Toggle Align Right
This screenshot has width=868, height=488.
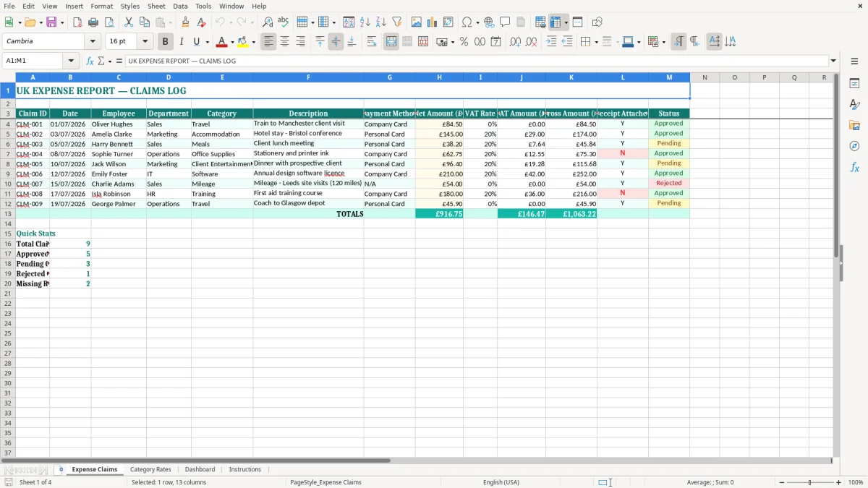point(301,42)
